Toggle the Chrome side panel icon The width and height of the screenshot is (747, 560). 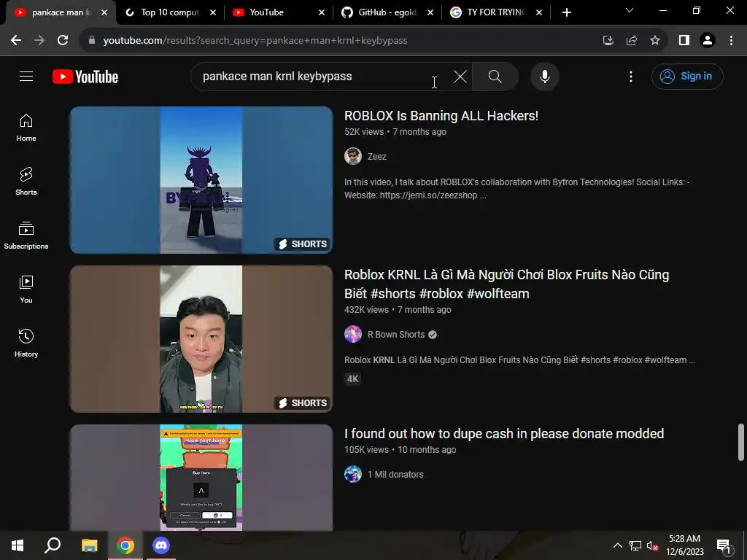[684, 41]
